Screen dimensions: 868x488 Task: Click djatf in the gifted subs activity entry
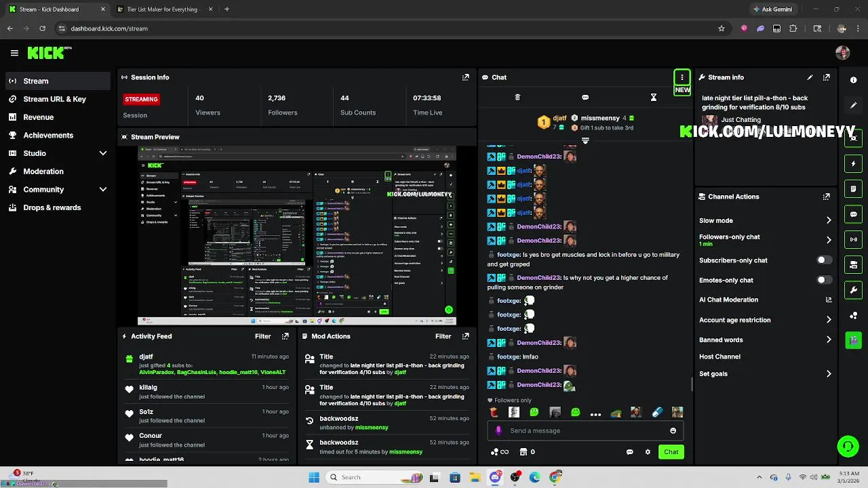146,357
